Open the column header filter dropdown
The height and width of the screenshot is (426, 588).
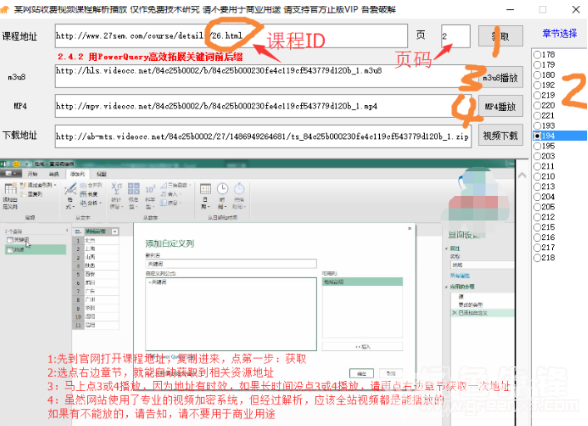tap(115, 231)
